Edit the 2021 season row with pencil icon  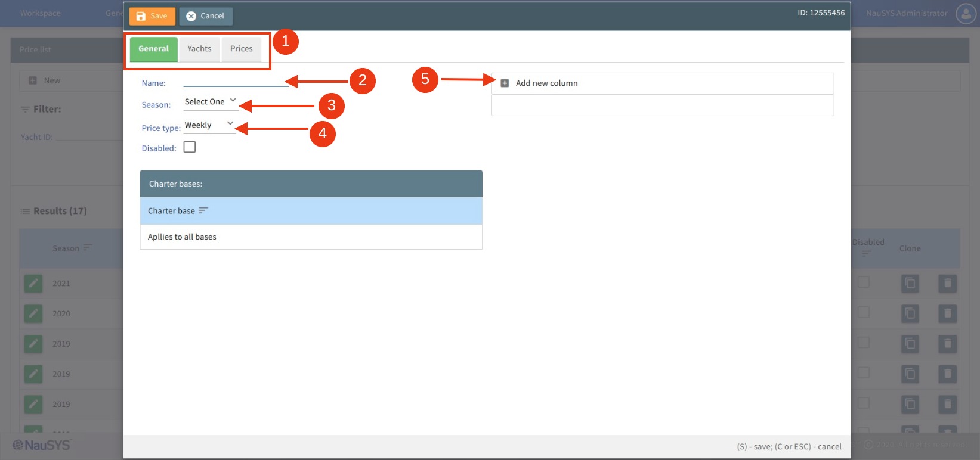[x=33, y=283]
